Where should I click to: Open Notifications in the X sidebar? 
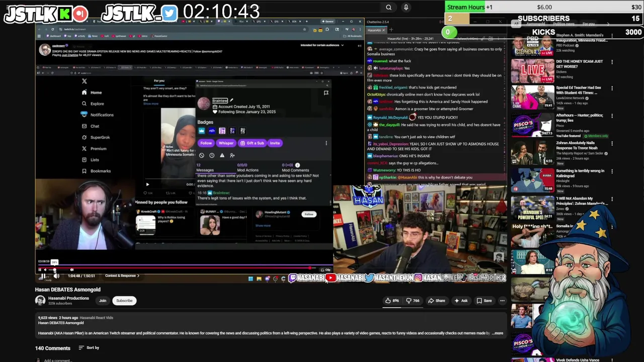tap(97, 115)
